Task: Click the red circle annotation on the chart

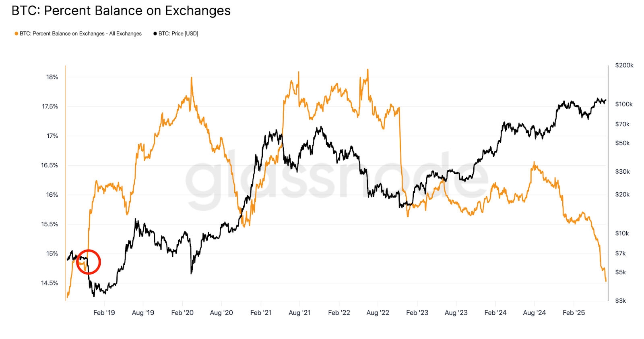Action: [x=88, y=262]
